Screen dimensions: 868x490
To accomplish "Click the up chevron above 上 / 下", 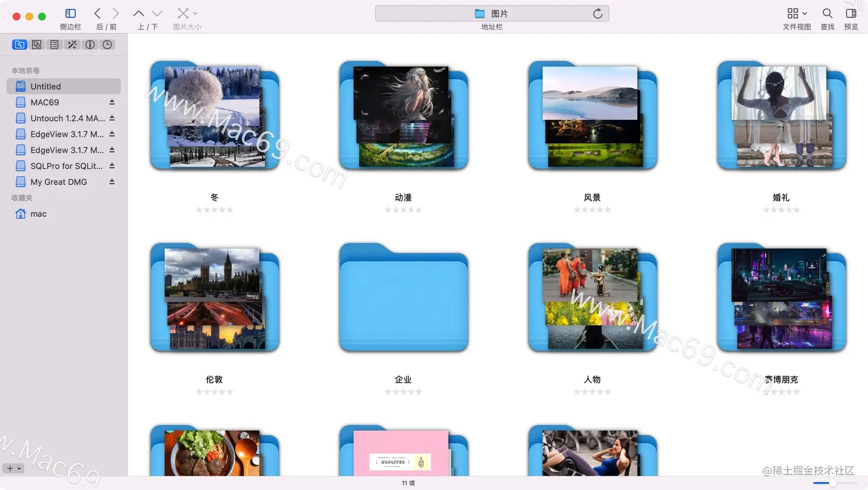I will 138,13.
